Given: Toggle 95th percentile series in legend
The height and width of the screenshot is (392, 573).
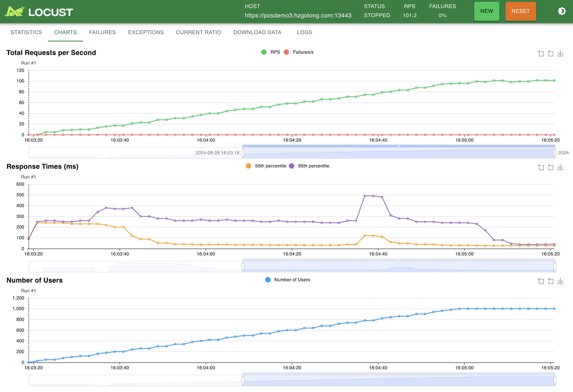Looking at the screenshot, I should click(309, 166).
